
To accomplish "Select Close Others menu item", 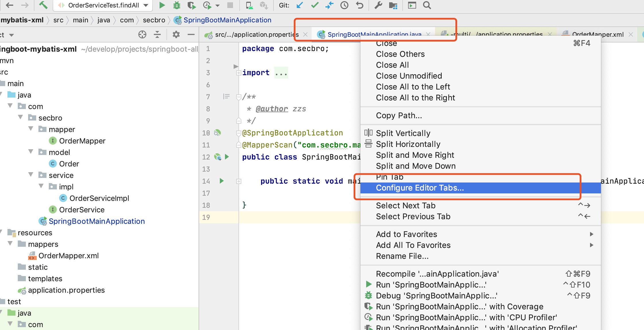I will click(480, 54).
